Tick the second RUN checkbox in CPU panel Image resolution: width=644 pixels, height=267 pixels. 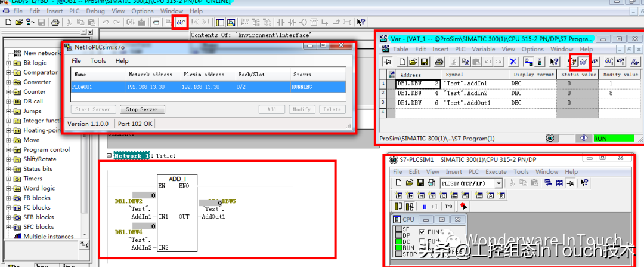pyautogui.click(x=422, y=241)
